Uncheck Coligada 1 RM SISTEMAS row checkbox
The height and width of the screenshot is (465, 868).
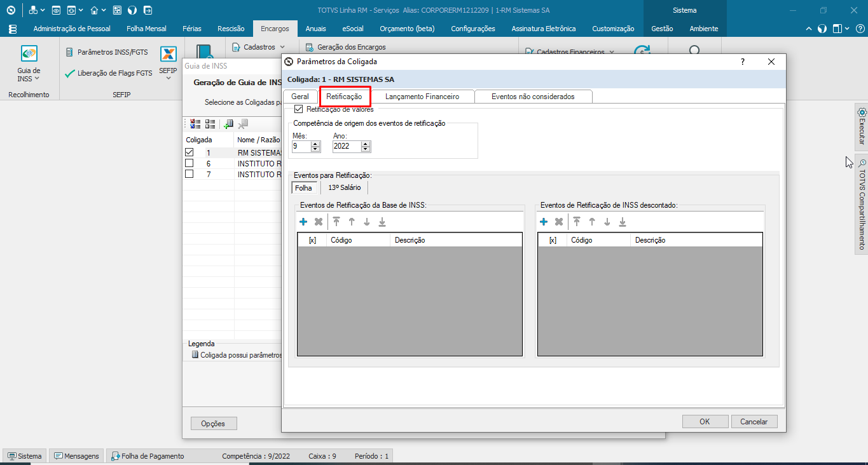[x=189, y=152]
